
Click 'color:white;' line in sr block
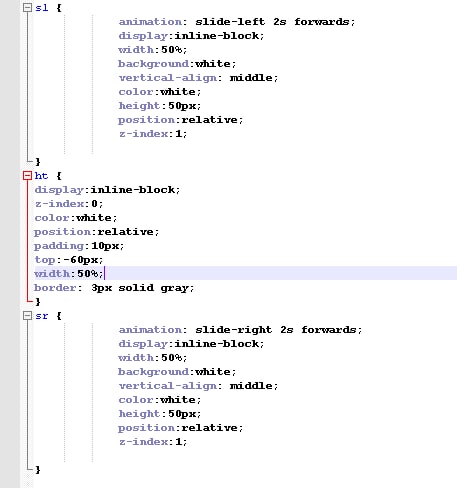point(160,400)
